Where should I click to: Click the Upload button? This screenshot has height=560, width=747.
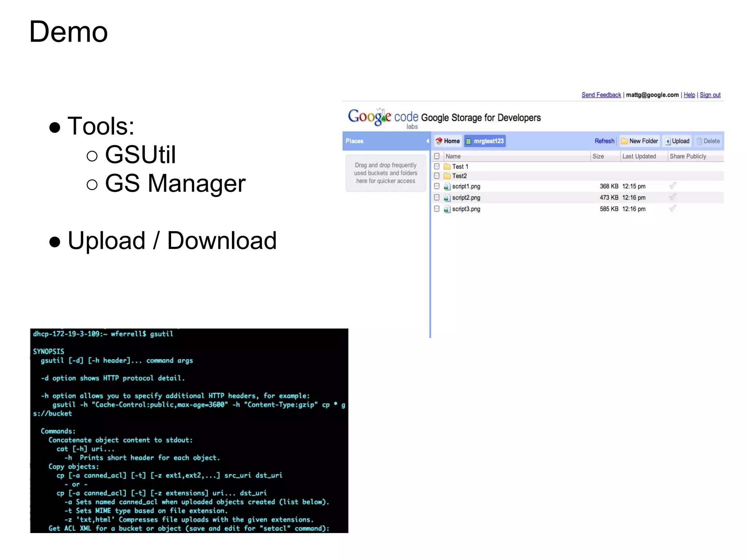677,141
